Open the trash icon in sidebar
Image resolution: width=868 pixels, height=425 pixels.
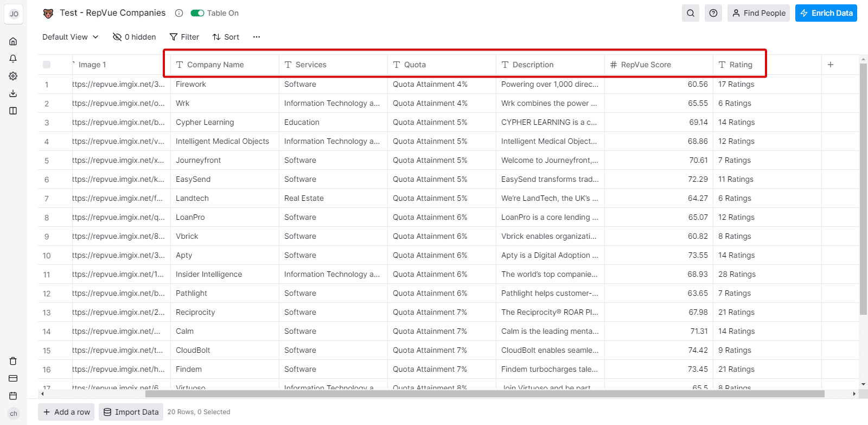tap(13, 361)
